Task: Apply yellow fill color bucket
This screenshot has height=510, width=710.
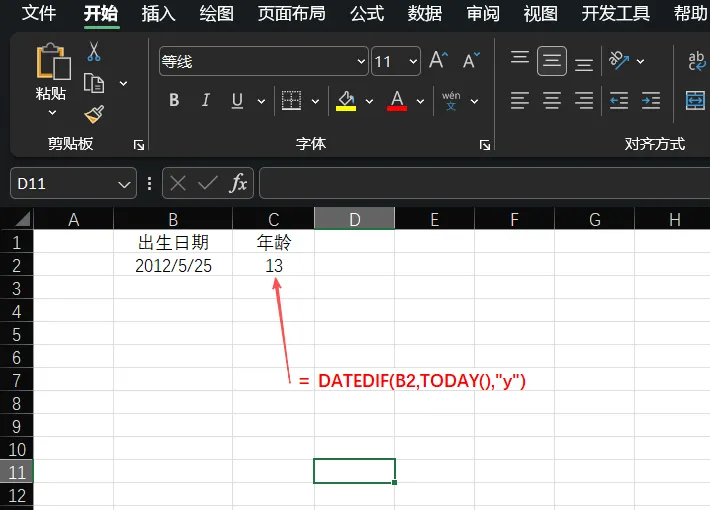Action: [346, 101]
